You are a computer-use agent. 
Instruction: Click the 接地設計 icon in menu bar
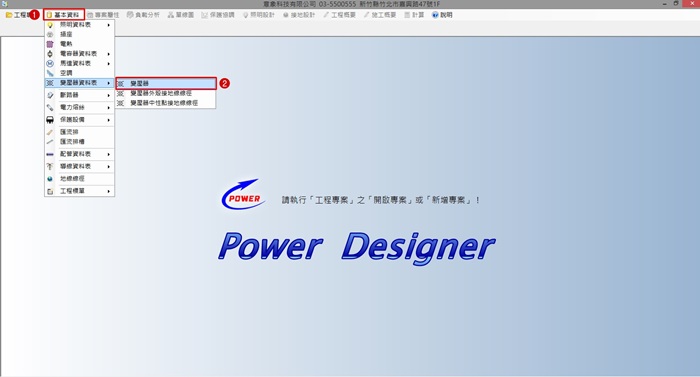coord(286,15)
